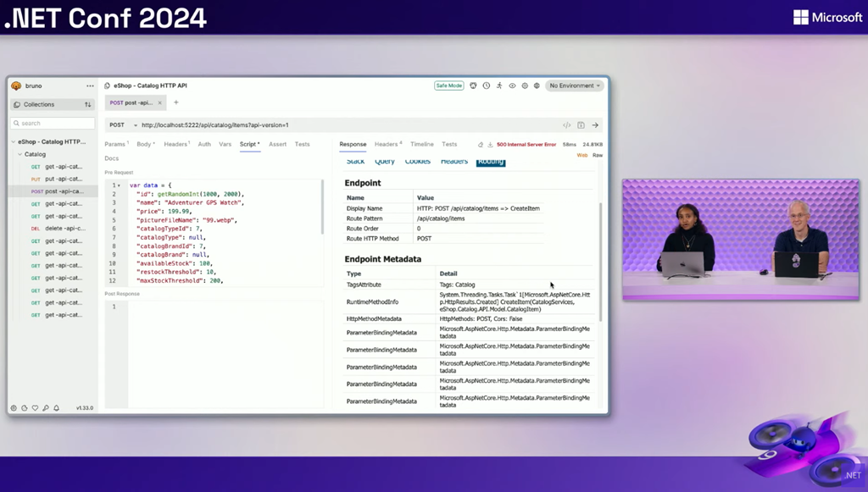Click the response pane vertical scrollbar

pyautogui.click(x=601, y=262)
